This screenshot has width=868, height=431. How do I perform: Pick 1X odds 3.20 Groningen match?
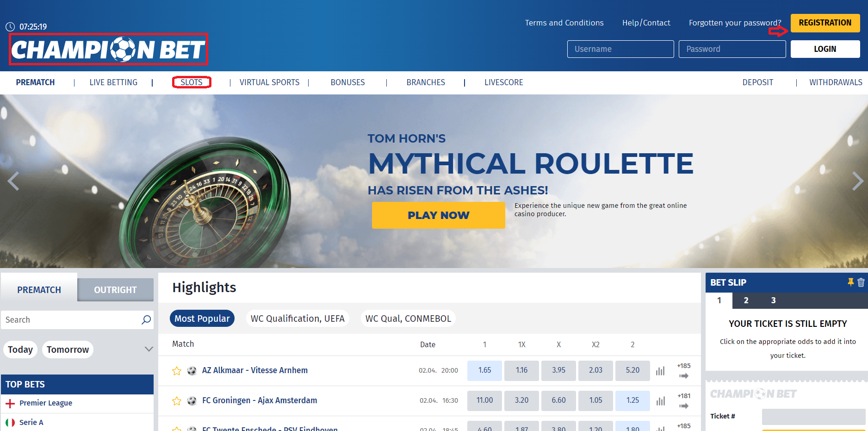pyautogui.click(x=521, y=400)
